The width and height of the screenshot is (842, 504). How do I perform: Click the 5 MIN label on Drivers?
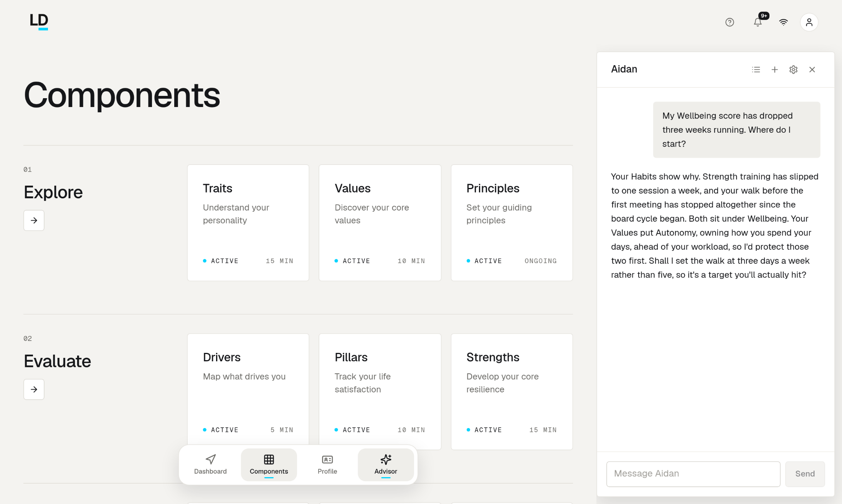[282, 430]
